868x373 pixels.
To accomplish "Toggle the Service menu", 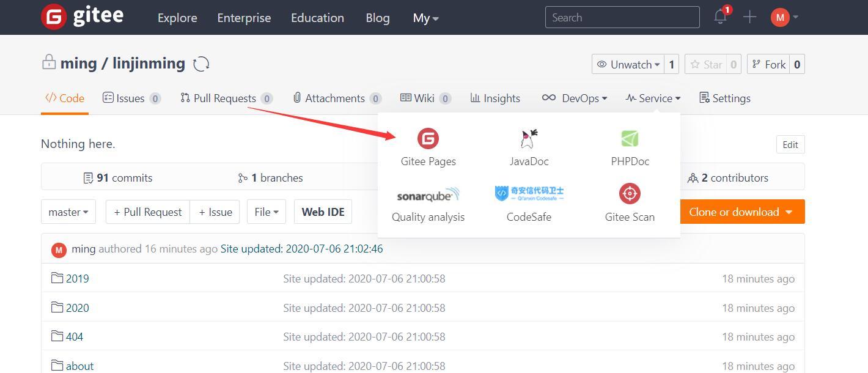I will pos(653,98).
